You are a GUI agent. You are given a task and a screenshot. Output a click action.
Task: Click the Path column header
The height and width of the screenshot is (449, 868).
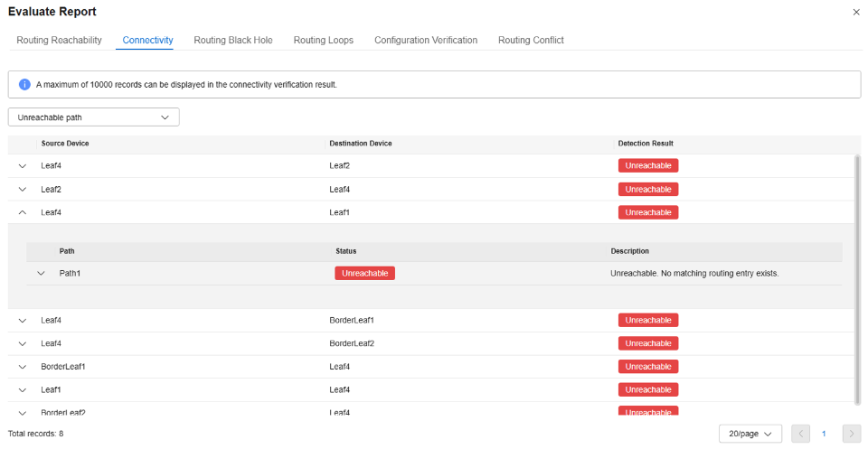click(67, 251)
